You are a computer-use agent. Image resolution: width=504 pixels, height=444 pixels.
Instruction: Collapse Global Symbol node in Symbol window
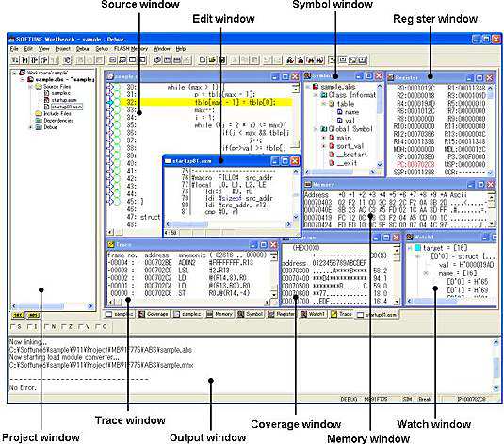point(316,129)
